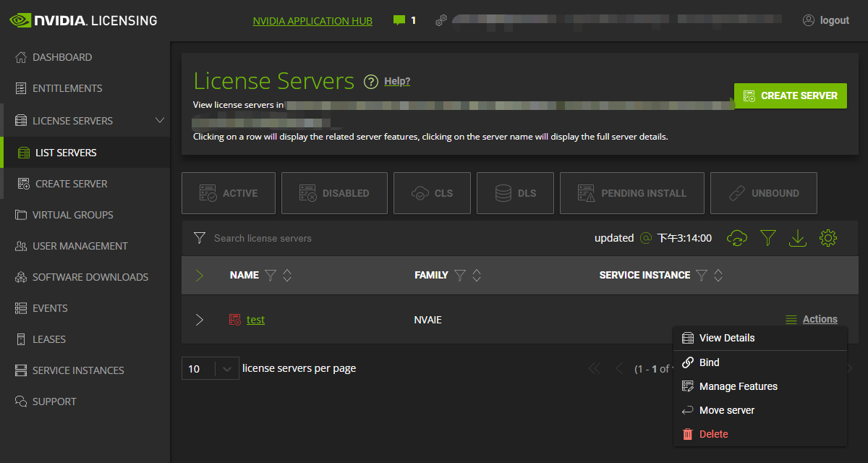Click the NVAIE family cell
Viewport: 868px width, 463px height.
[428, 320]
